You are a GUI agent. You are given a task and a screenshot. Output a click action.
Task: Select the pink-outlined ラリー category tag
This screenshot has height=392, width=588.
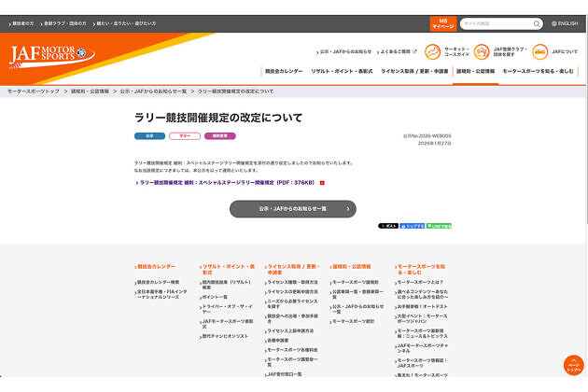[184, 136]
